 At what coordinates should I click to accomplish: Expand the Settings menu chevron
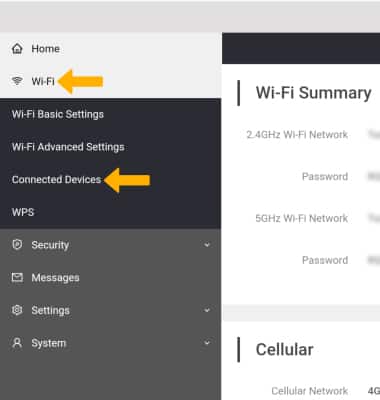pos(207,310)
